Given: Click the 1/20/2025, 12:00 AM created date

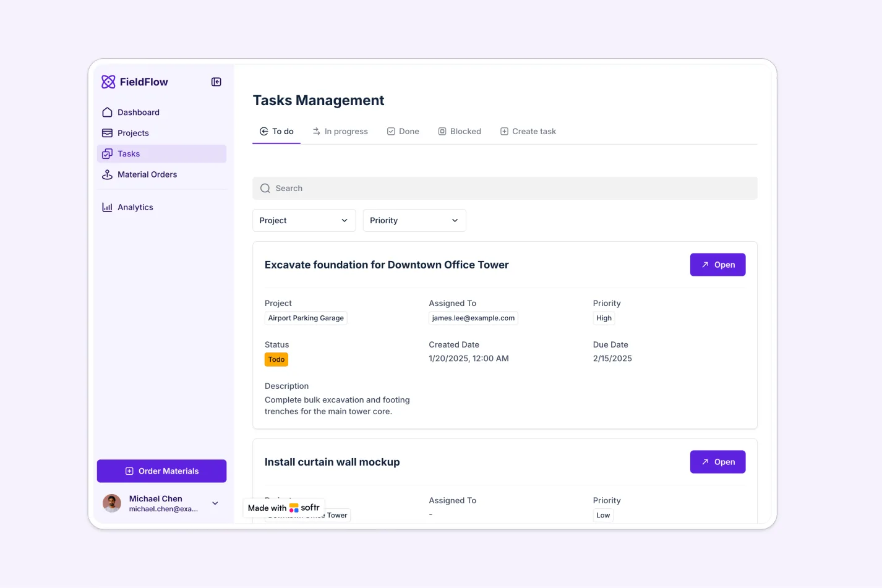Looking at the screenshot, I should 469,359.
